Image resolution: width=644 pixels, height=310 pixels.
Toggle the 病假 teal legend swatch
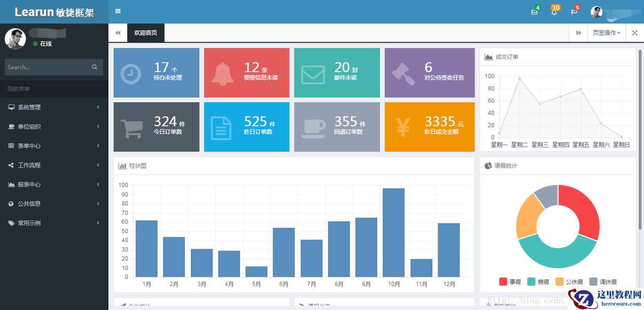click(531, 281)
